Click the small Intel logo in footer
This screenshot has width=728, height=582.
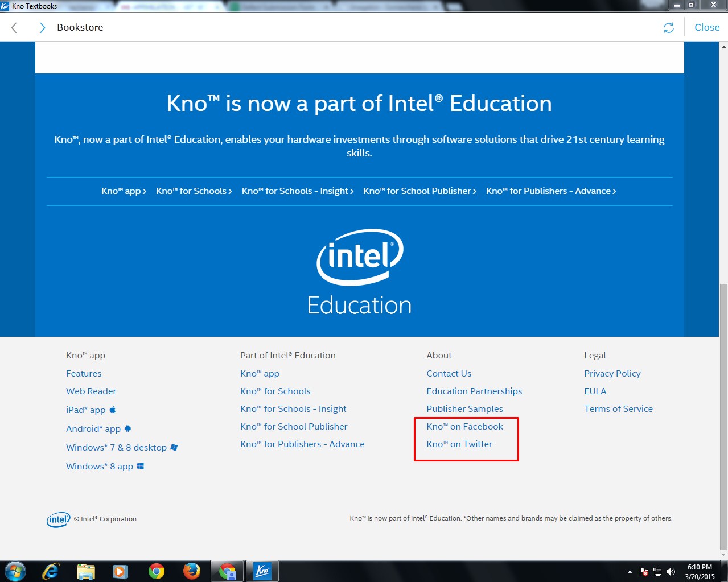point(59,519)
